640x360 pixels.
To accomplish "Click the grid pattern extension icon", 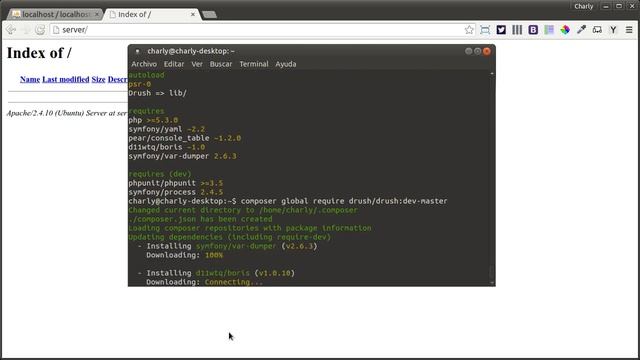I will pos(549,30).
